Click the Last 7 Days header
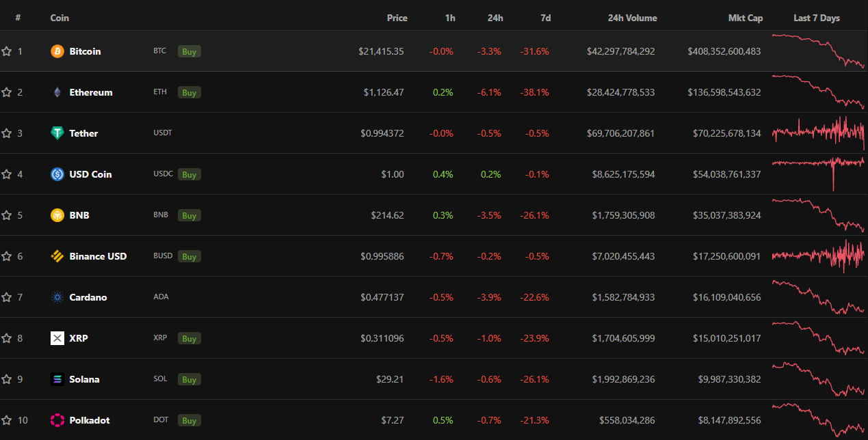This screenshot has width=868, height=440. 817,18
